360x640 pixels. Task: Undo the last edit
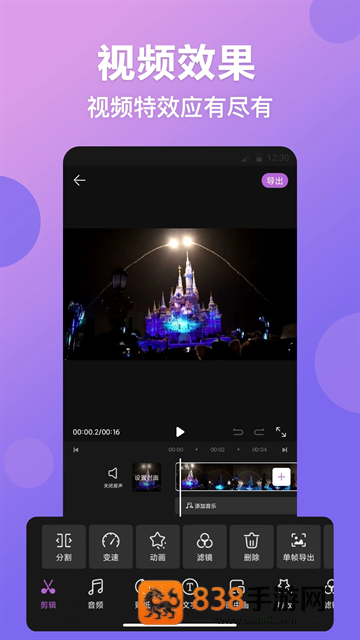click(238, 432)
